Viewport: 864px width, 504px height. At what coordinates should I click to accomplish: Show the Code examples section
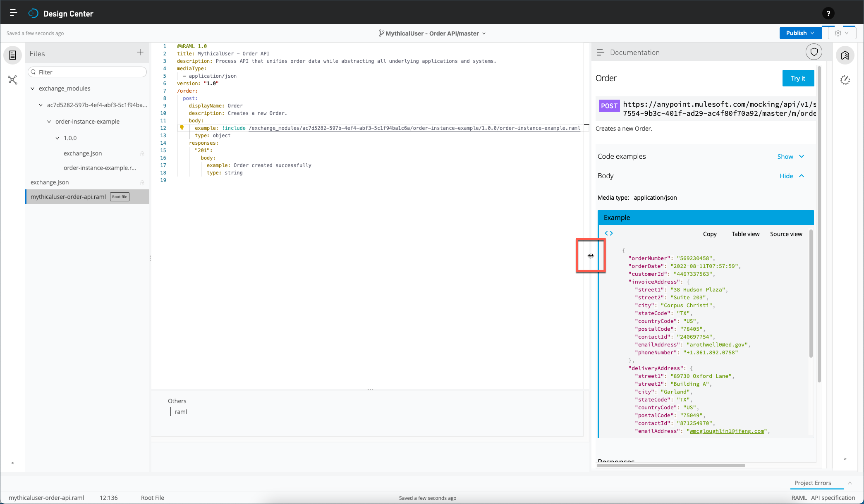[x=790, y=156]
